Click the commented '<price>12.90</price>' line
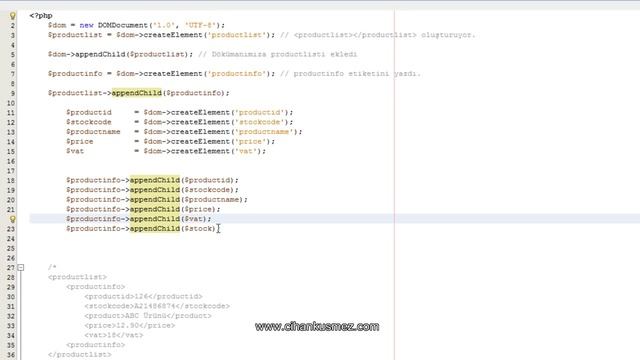The width and height of the screenshot is (640, 360). click(x=130, y=326)
